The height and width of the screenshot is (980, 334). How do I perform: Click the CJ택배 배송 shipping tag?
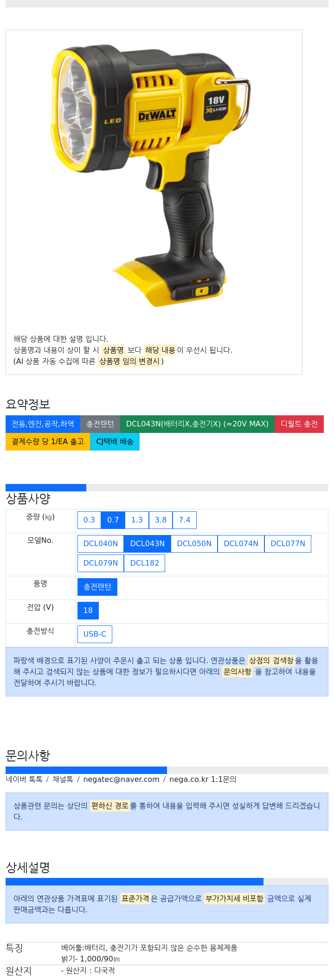pos(115,442)
